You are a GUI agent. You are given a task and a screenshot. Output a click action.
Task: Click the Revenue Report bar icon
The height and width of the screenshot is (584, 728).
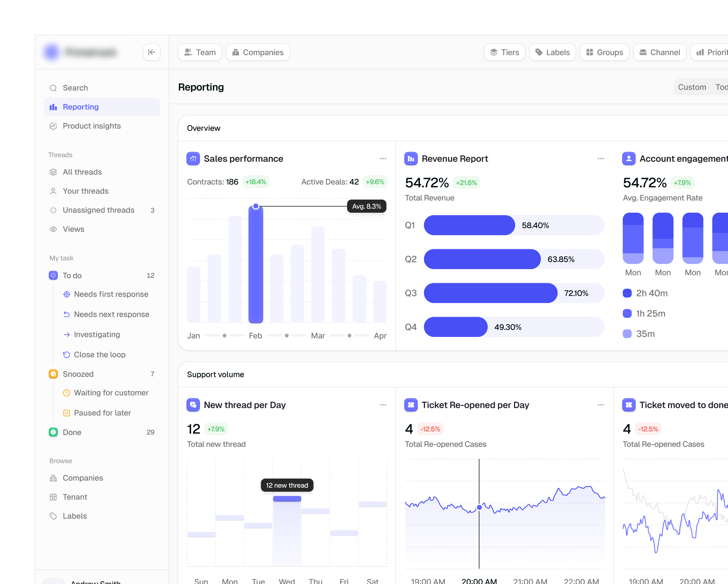click(x=411, y=158)
